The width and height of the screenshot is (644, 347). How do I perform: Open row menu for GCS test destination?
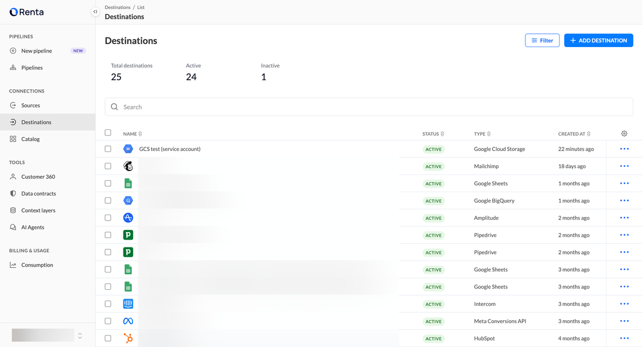(624, 149)
